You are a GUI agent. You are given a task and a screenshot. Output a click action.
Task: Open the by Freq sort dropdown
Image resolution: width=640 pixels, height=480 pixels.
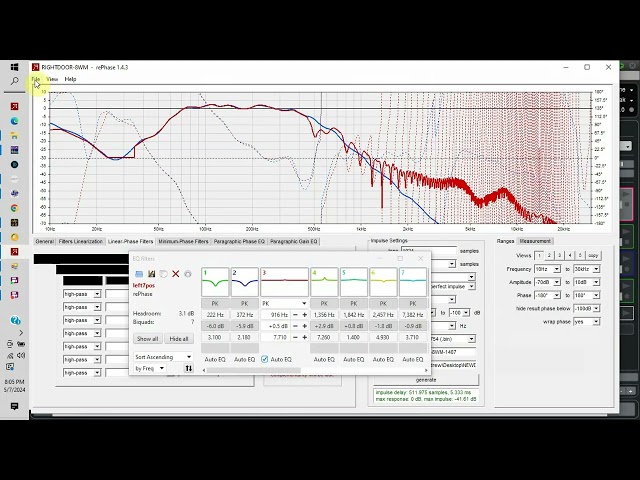pos(149,368)
